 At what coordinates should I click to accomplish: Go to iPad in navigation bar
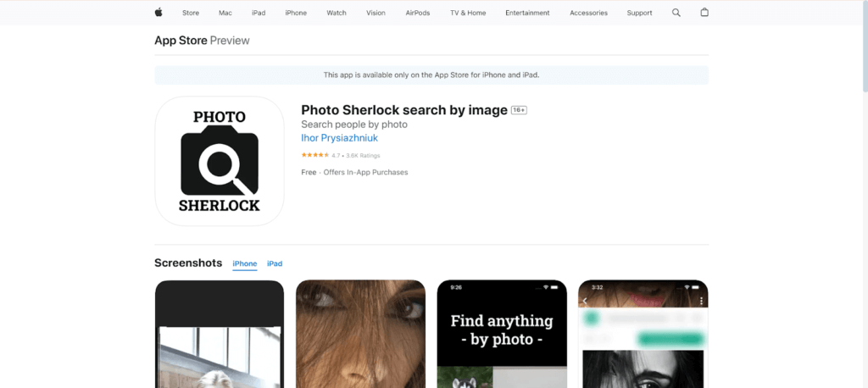(x=259, y=13)
